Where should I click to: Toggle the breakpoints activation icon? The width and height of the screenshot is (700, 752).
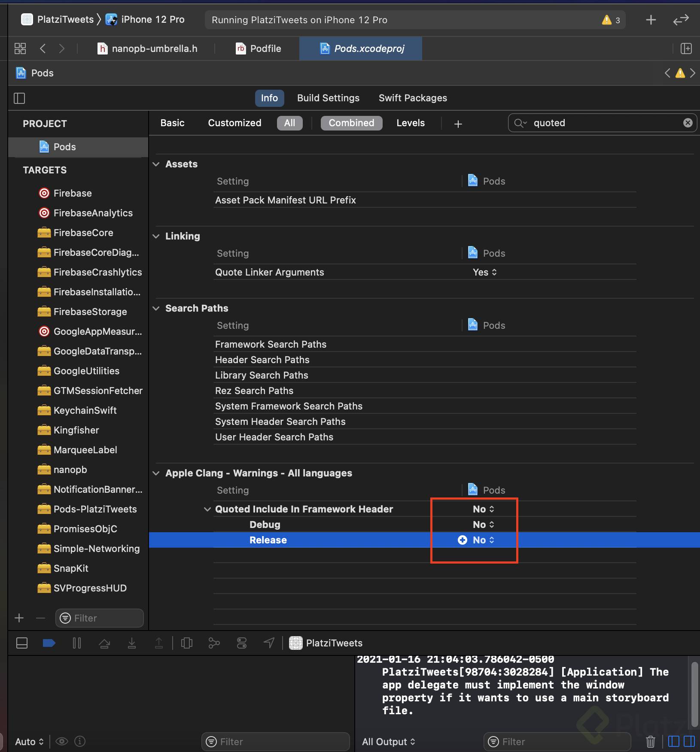click(x=49, y=643)
